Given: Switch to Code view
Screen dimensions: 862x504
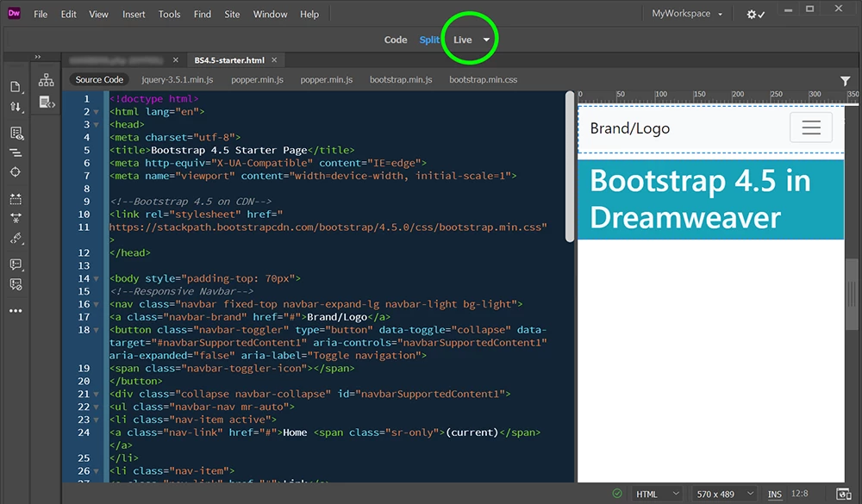Looking at the screenshot, I should click(396, 40).
